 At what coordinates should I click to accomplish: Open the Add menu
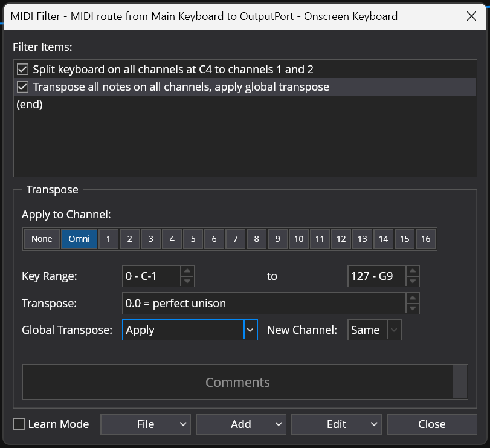(x=240, y=424)
